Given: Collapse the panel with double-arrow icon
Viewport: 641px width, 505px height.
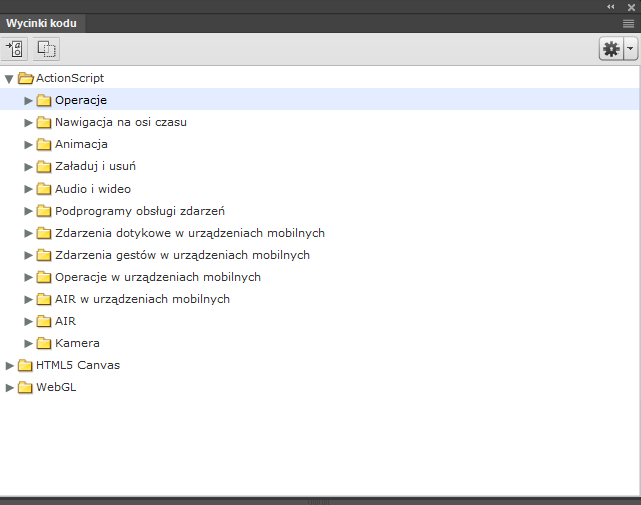Looking at the screenshot, I should point(611,6).
